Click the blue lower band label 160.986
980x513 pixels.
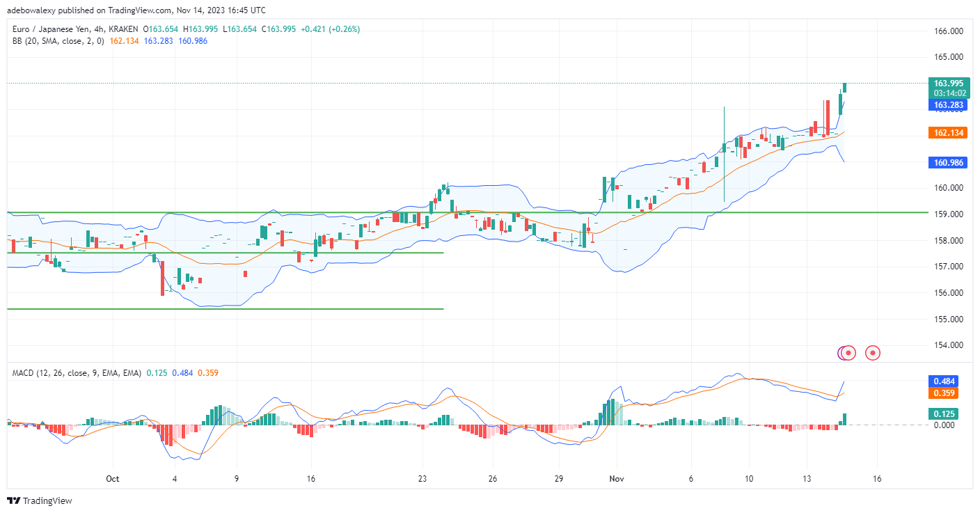(x=948, y=163)
